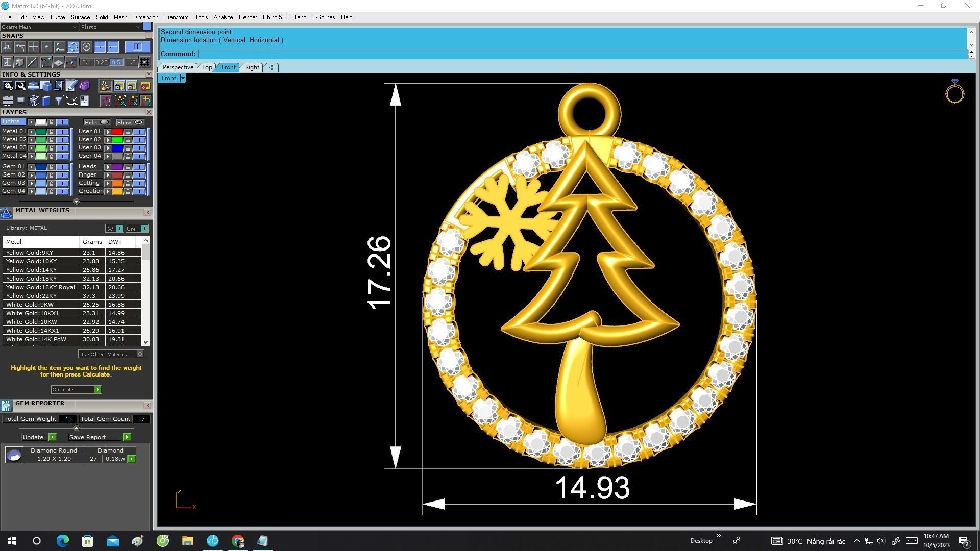Toggle the Quad snap four-dot circle icon
The width and height of the screenshot is (980, 551).
click(73, 47)
